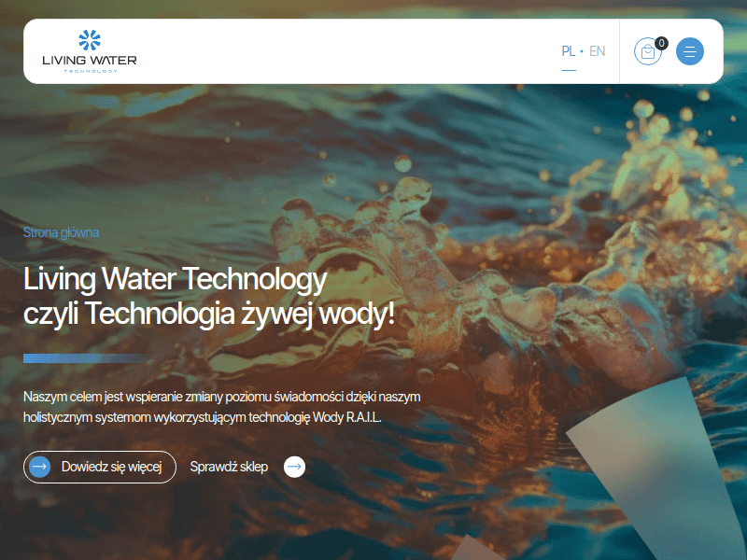The image size is (747, 560).
Task: Click the paragraph starting with Naszym celem
Action: [221, 407]
